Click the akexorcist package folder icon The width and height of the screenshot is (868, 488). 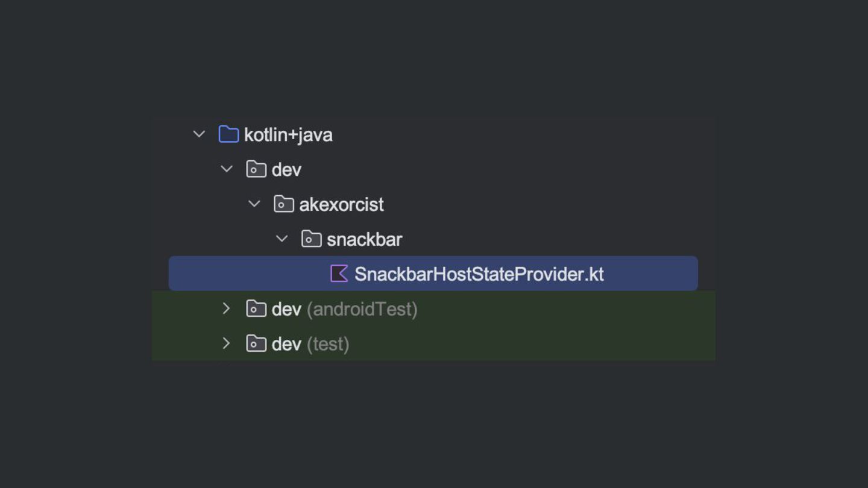coord(284,204)
